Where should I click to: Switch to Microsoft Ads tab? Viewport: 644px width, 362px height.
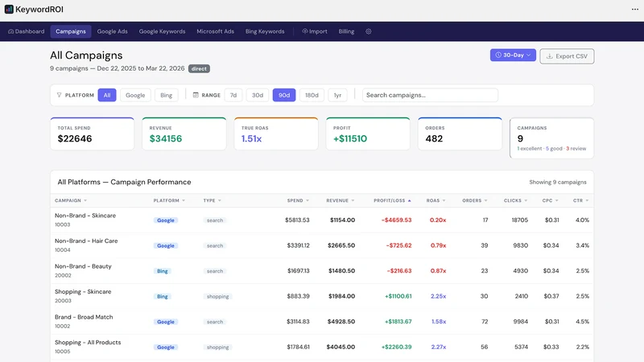[215, 31]
